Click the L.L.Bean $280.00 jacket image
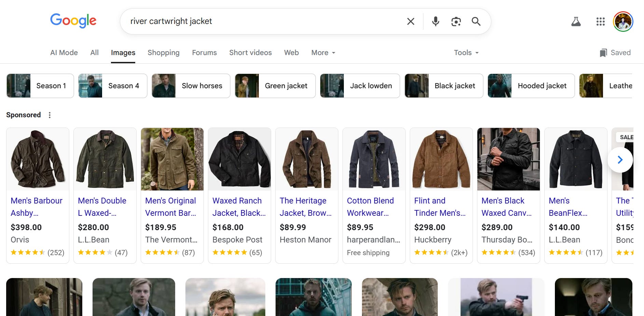 pos(105,159)
